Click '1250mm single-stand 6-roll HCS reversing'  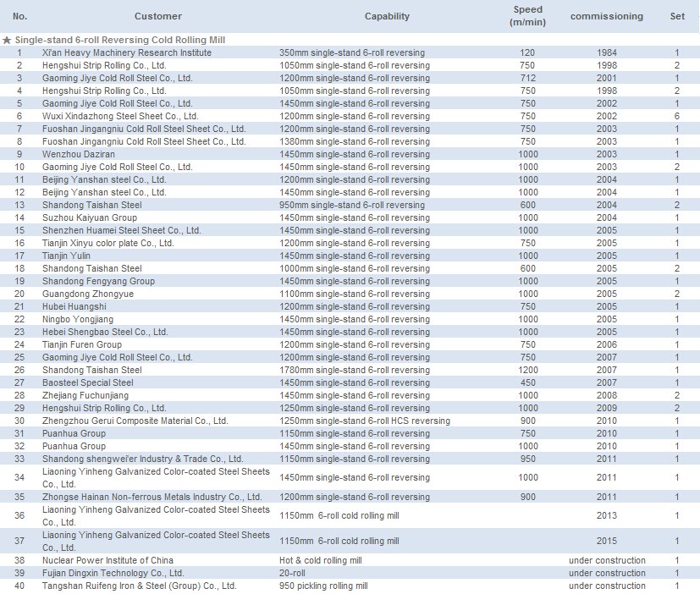pyautogui.click(x=365, y=421)
